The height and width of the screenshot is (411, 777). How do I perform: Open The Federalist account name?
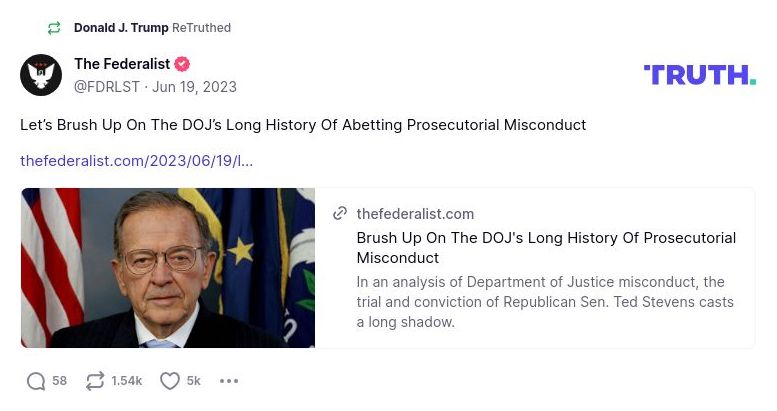122,64
